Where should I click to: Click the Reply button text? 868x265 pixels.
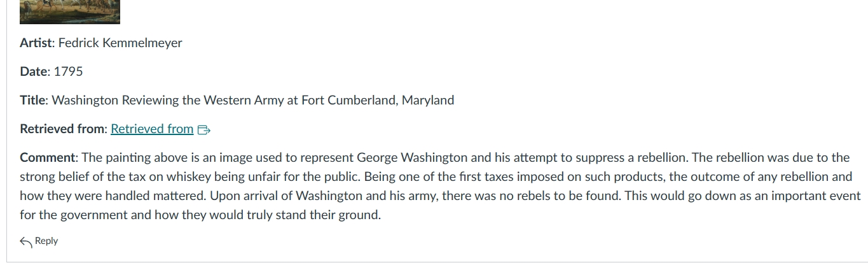coord(46,241)
